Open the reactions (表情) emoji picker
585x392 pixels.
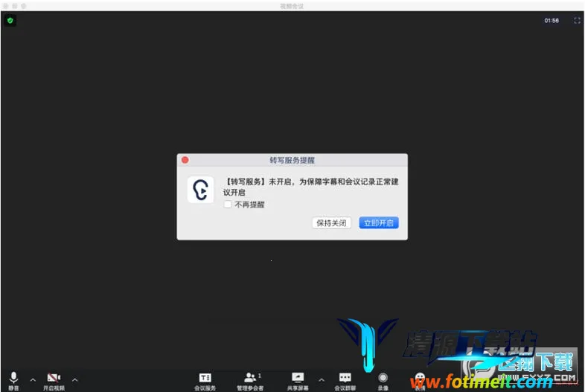420,379
